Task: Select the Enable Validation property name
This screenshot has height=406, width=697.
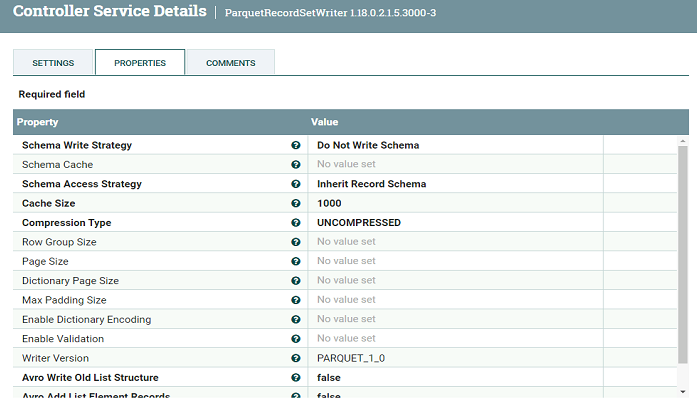Action: [x=63, y=339]
